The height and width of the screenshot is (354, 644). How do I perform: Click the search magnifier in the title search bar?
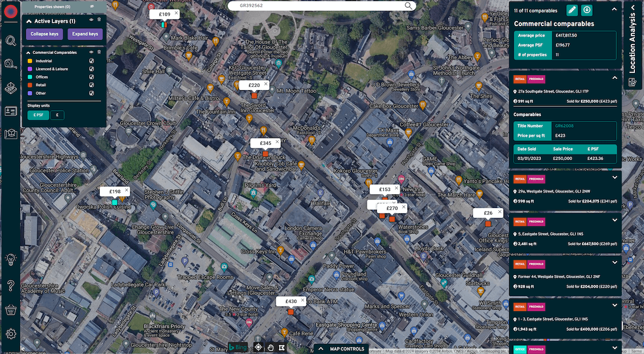pyautogui.click(x=409, y=6)
